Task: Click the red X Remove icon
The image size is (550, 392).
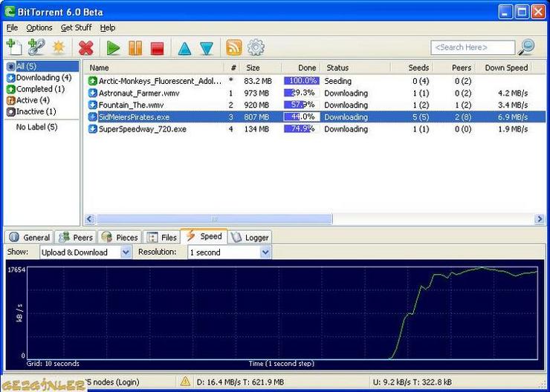Action: (x=86, y=48)
